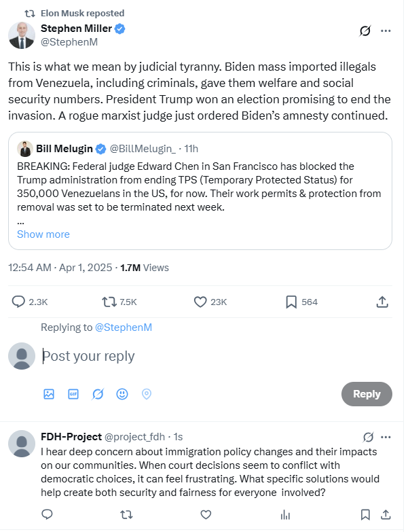410x532 pixels.
Task: Click the Grok icon on Stephen Miller's post
Action: [x=365, y=31]
